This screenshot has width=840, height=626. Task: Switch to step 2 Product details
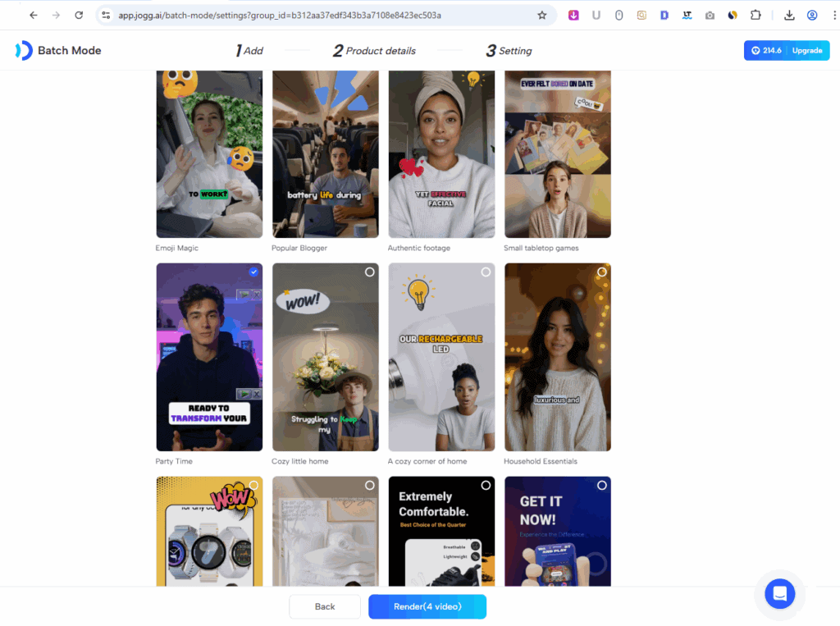[374, 51]
